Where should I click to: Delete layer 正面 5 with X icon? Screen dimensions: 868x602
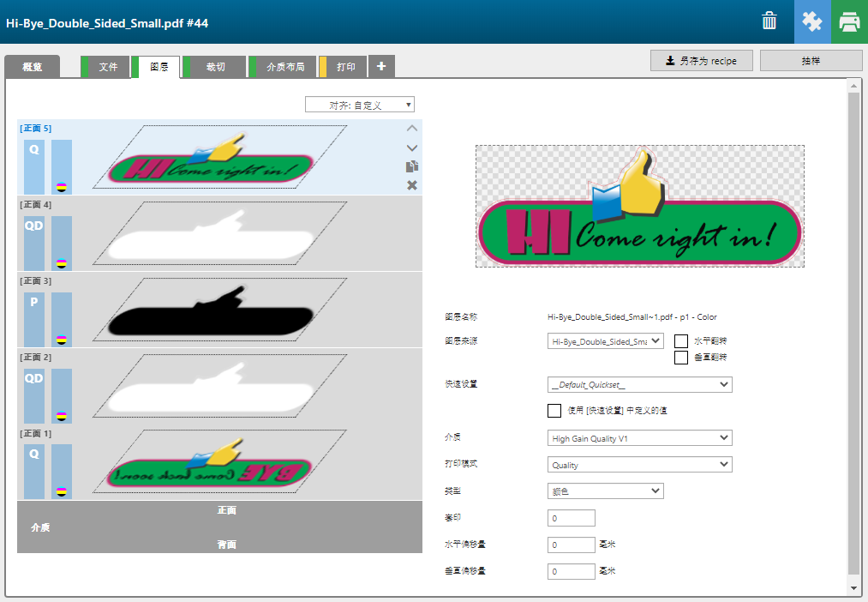pyautogui.click(x=412, y=185)
